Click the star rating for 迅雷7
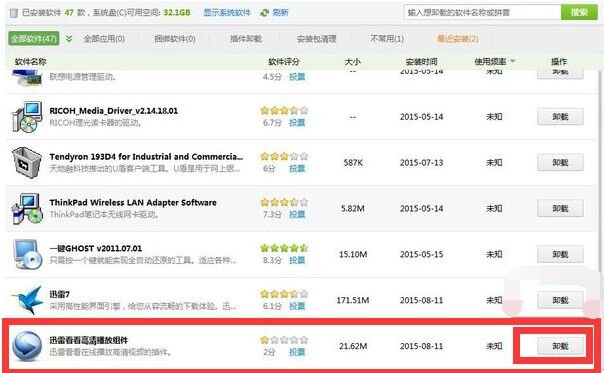The image size is (604, 373). pos(284,294)
